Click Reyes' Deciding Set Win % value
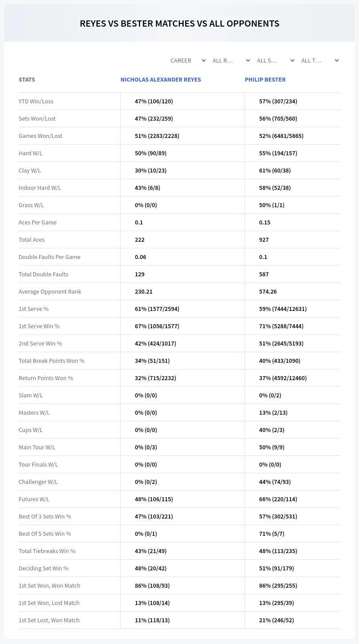This screenshot has width=359, height=644. 152,568
